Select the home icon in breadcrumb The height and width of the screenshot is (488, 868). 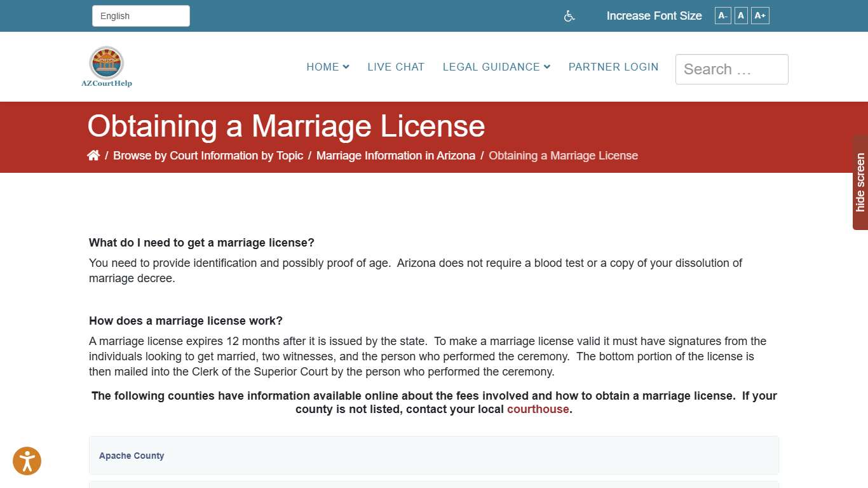click(x=93, y=154)
